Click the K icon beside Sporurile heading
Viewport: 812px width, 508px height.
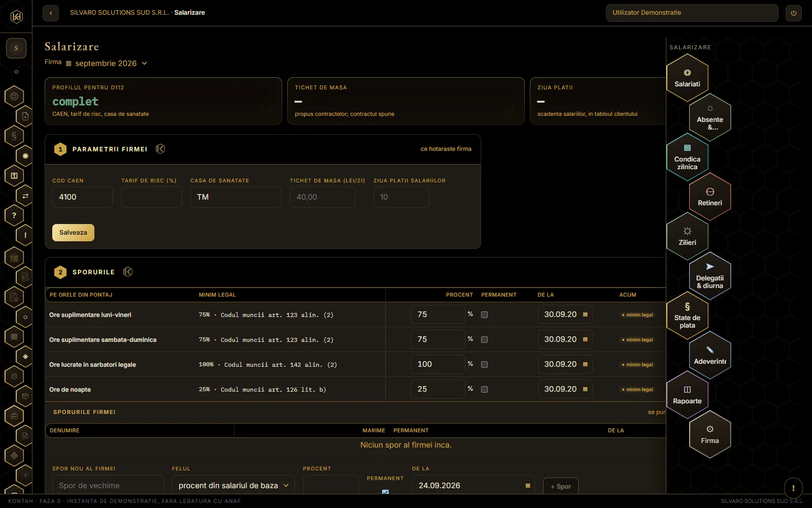(x=128, y=272)
